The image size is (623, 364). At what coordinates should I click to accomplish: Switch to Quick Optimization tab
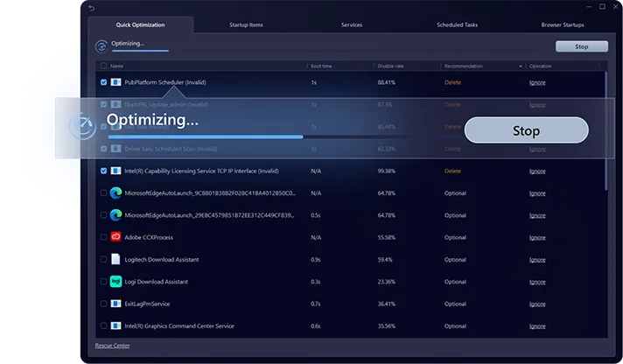pos(140,24)
